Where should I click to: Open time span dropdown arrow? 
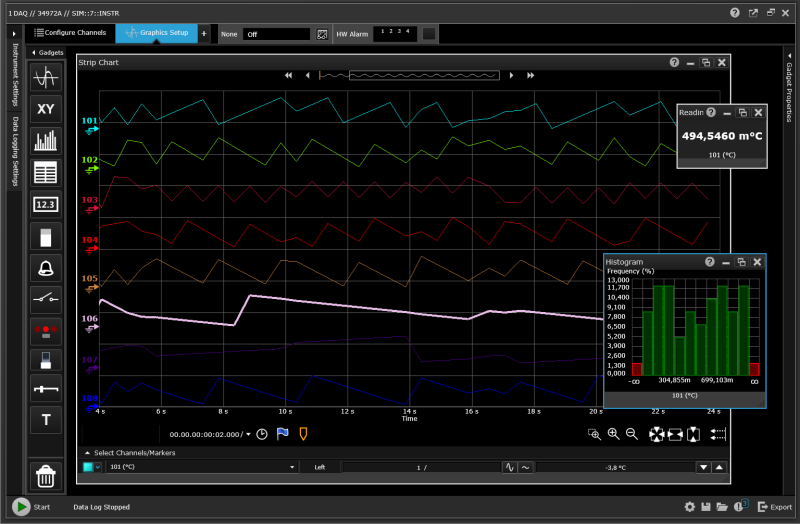(x=248, y=434)
